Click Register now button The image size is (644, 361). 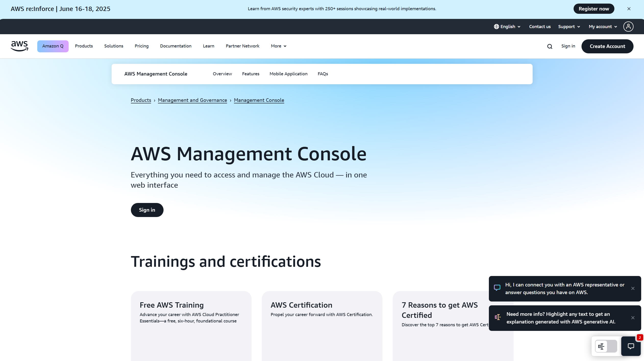tap(594, 9)
